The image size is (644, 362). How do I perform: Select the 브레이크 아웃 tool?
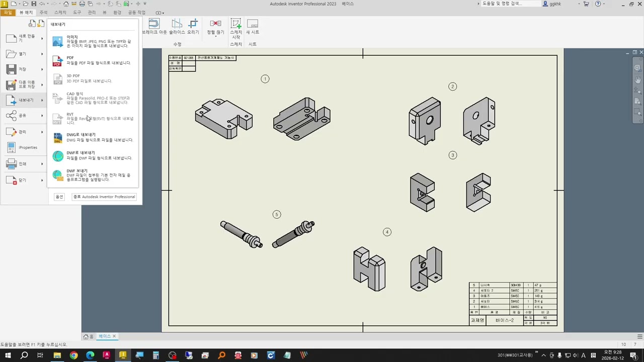[154, 27]
